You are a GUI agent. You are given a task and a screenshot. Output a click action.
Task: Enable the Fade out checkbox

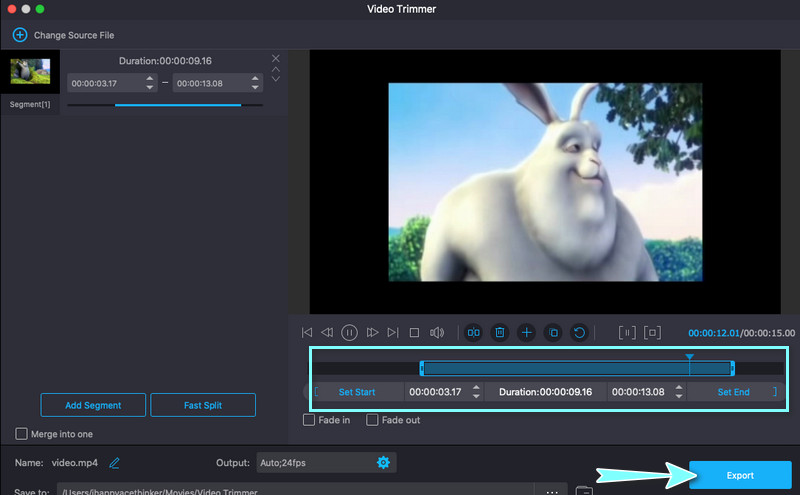click(372, 420)
